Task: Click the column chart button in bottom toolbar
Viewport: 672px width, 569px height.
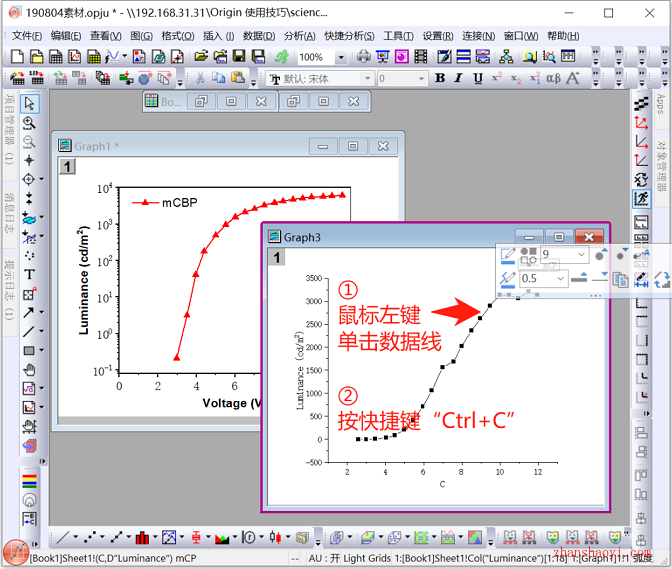Action: pyautogui.click(x=142, y=536)
